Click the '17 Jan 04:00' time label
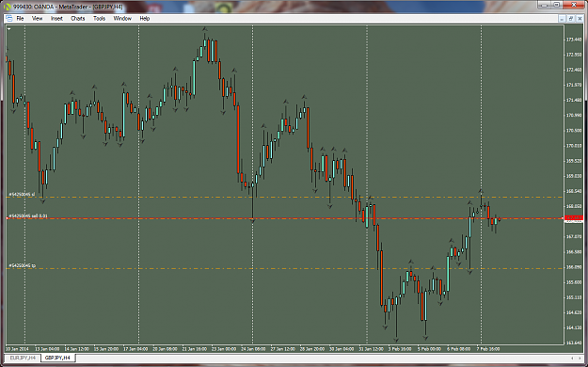The image size is (588, 367). tap(135, 349)
